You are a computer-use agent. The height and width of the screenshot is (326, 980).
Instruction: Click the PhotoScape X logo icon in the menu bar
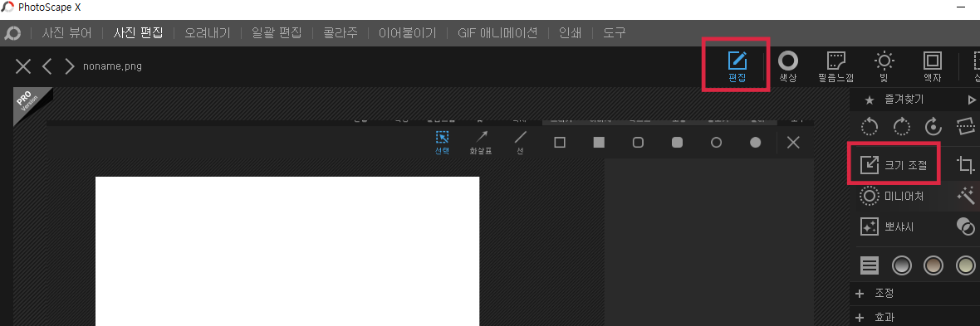[x=12, y=33]
